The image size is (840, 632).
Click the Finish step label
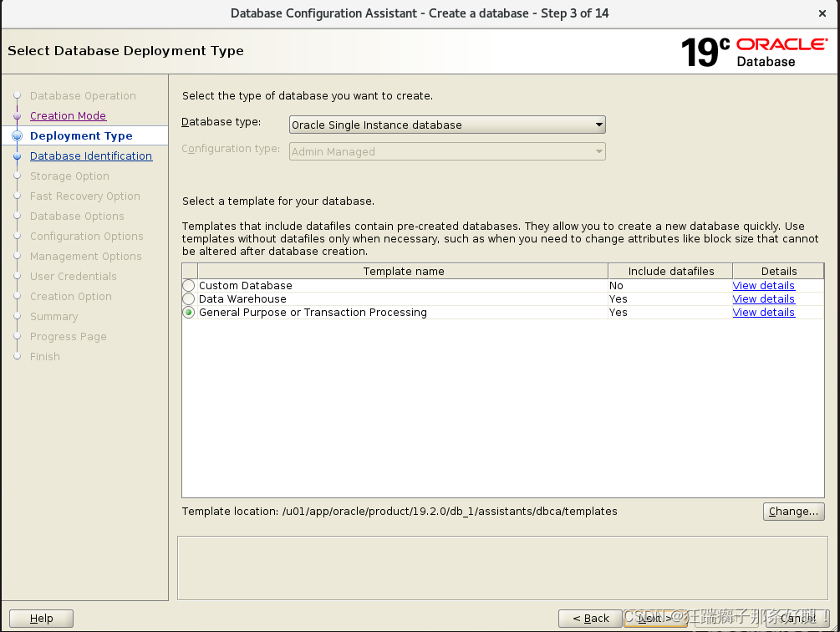[x=45, y=357]
